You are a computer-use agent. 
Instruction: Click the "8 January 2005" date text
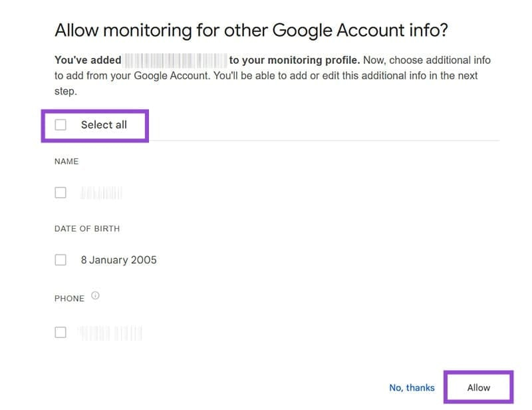coord(119,260)
